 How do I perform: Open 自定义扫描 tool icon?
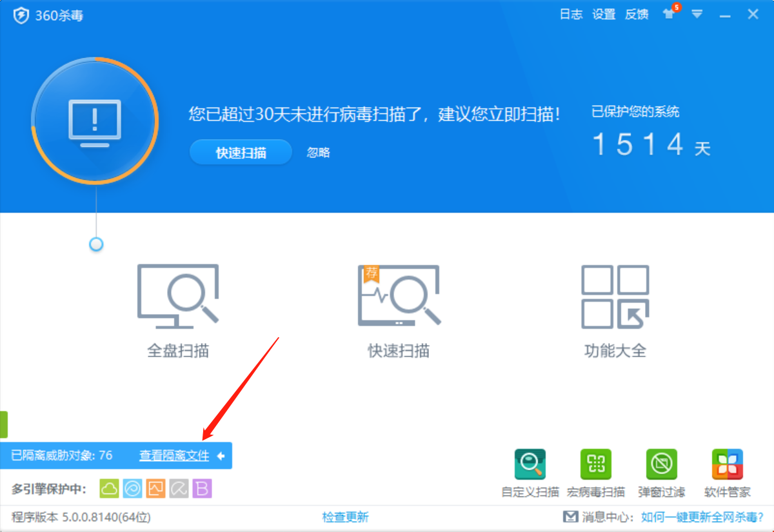[530, 464]
